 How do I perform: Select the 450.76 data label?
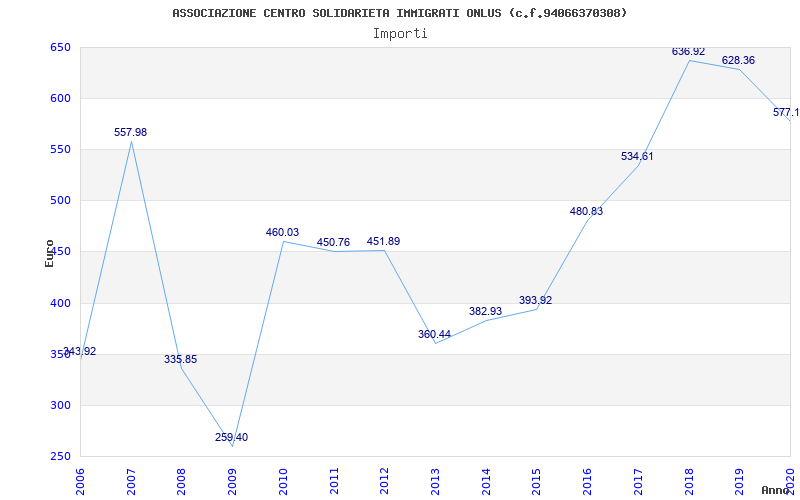coord(333,242)
